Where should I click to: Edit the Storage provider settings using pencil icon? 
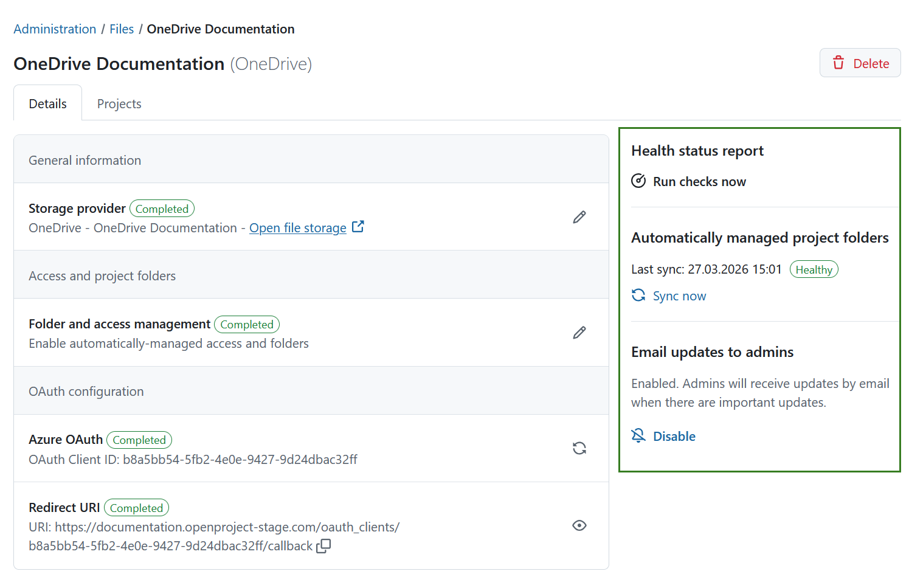pyautogui.click(x=579, y=217)
